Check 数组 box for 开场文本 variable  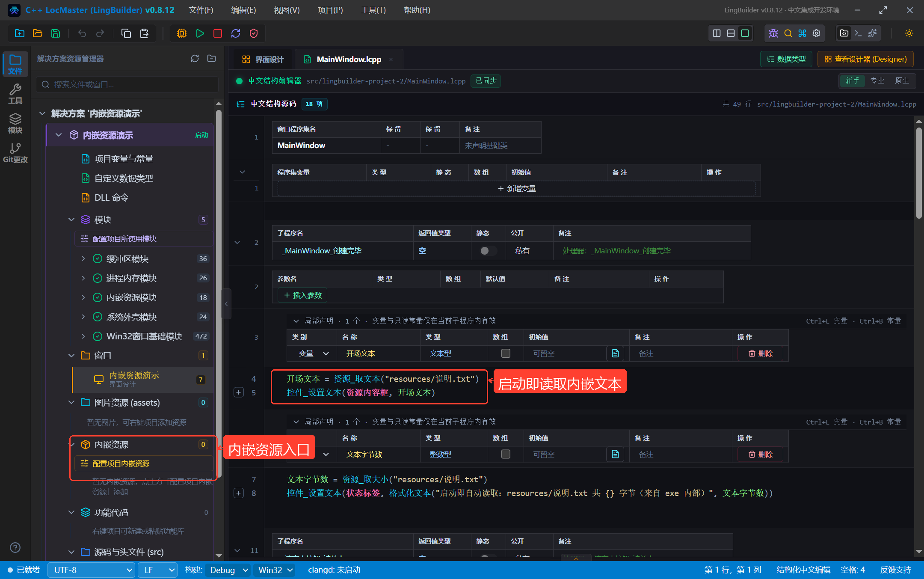point(506,353)
